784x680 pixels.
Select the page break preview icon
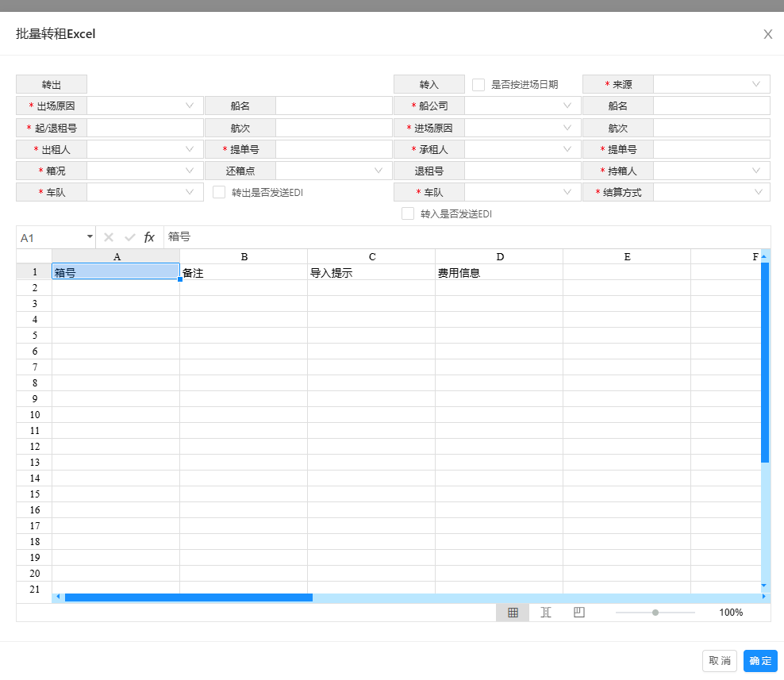[x=579, y=613]
